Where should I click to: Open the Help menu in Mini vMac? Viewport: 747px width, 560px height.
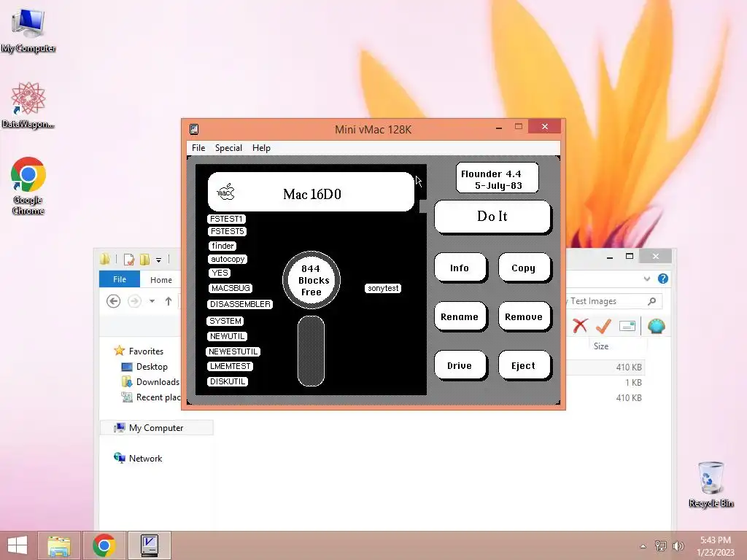(261, 148)
